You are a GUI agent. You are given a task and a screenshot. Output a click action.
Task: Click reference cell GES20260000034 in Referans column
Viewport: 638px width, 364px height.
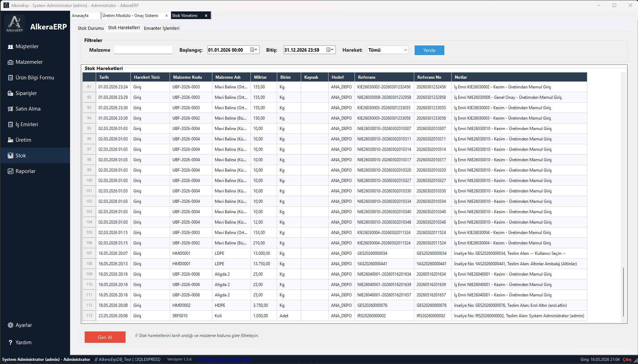click(384, 253)
